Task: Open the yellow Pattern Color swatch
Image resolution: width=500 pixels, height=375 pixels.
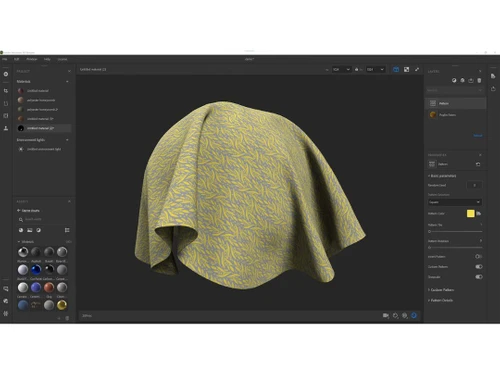Action: (x=470, y=213)
